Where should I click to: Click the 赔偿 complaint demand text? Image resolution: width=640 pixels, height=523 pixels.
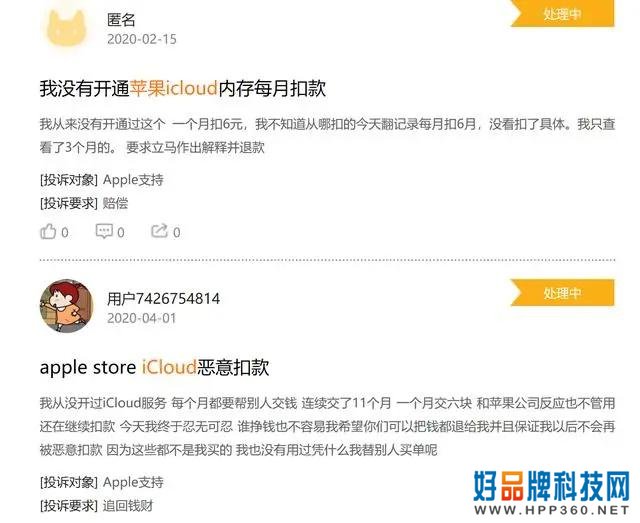[116, 203]
